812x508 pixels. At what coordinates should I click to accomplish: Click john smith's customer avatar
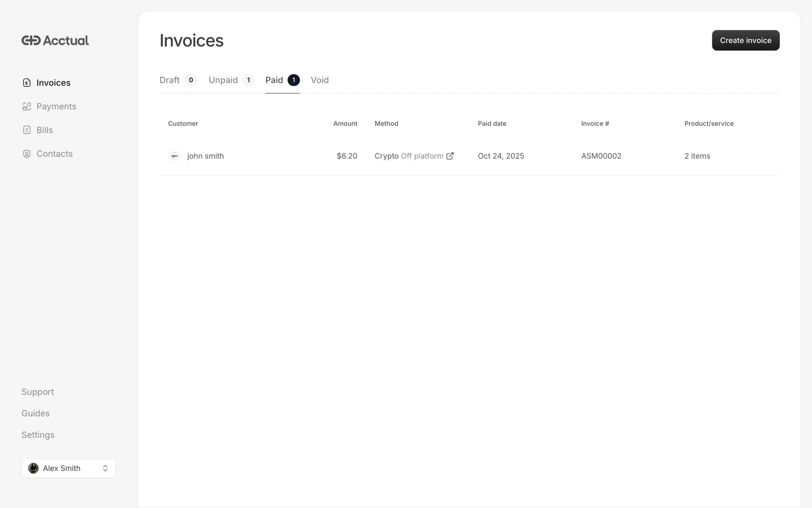[x=174, y=156]
